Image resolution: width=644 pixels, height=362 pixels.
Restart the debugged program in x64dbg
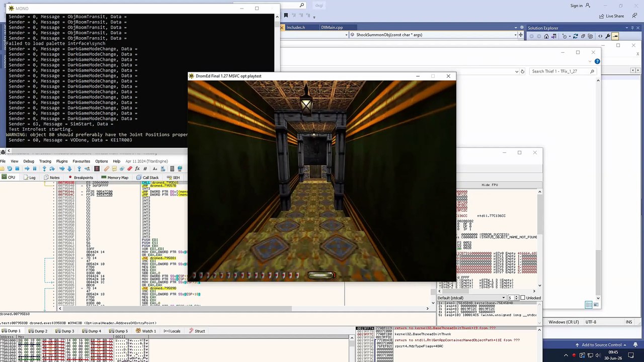[x=10, y=168]
